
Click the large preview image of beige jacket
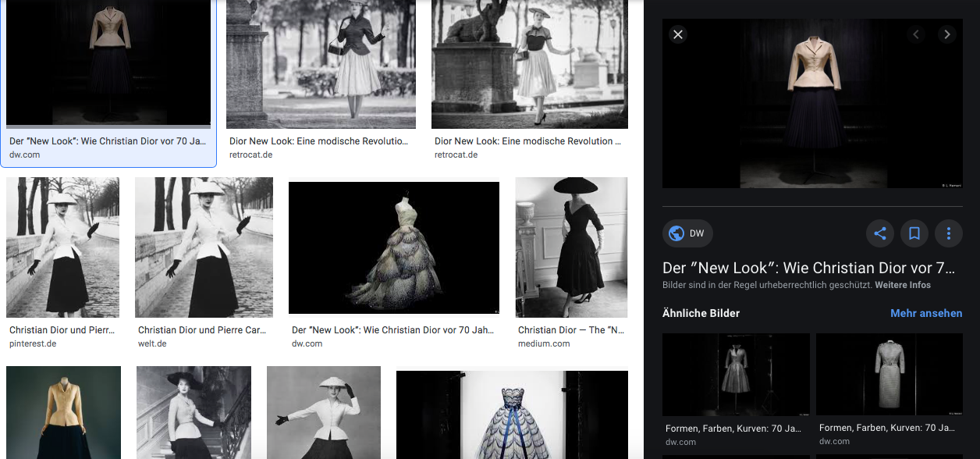click(812, 103)
